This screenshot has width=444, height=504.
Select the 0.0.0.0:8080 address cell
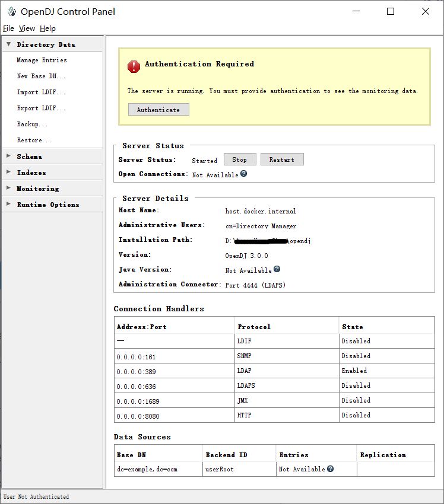(174, 415)
